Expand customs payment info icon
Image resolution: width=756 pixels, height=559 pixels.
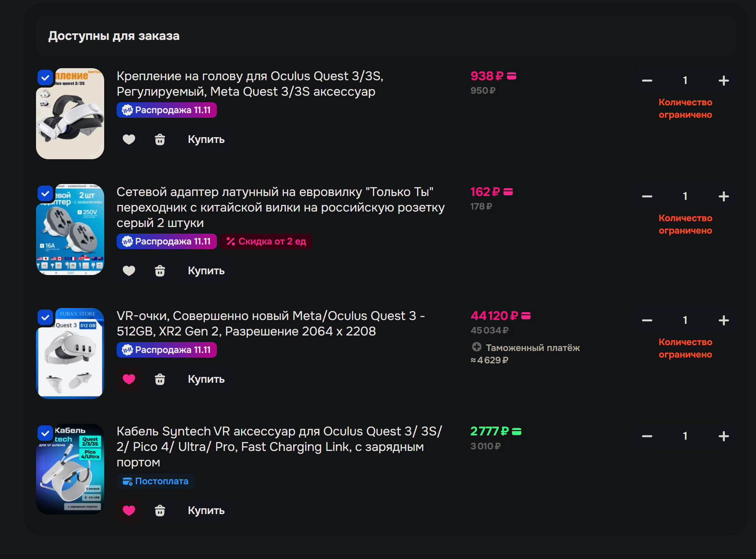coord(477,347)
